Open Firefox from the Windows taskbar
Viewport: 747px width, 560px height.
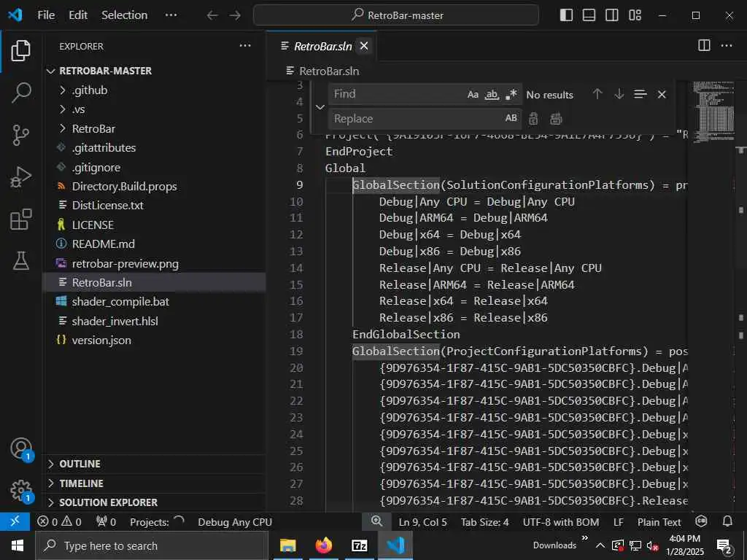[323, 545]
